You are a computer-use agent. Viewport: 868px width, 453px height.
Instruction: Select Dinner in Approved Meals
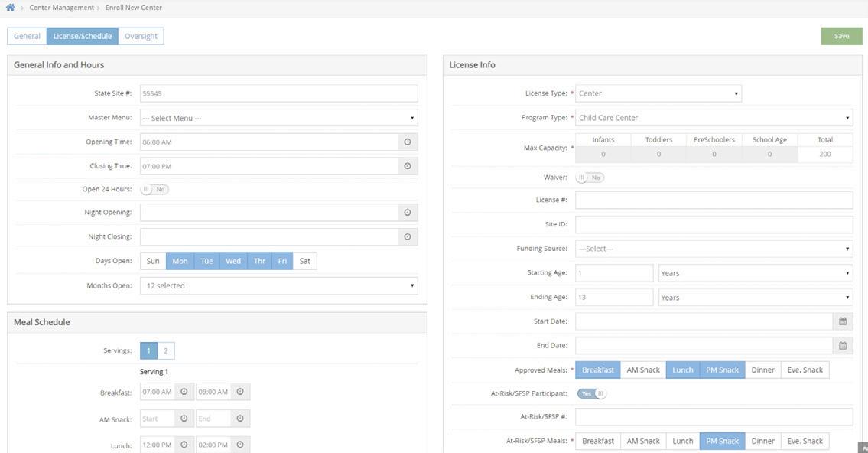coord(762,370)
